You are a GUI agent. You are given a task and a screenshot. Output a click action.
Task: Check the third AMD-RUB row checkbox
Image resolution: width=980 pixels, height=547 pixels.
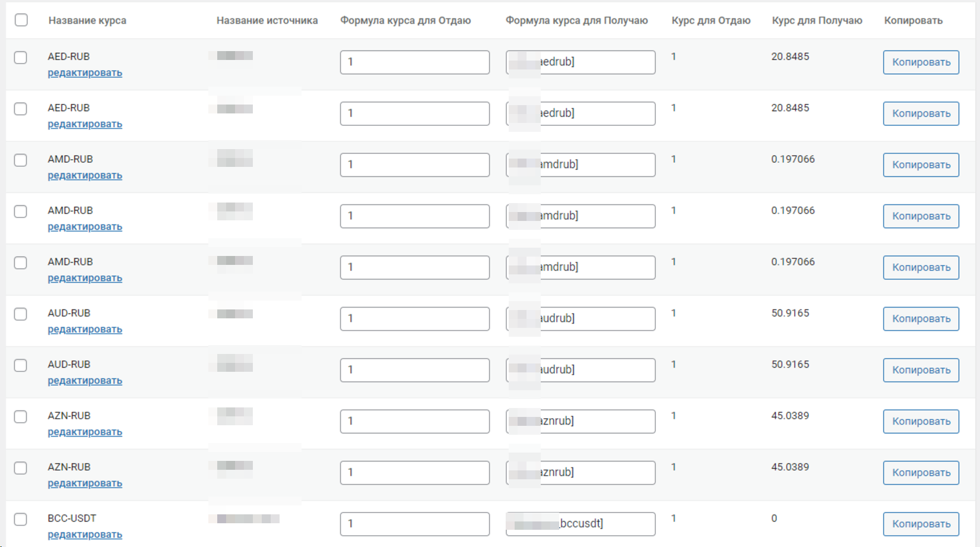[21, 263]
